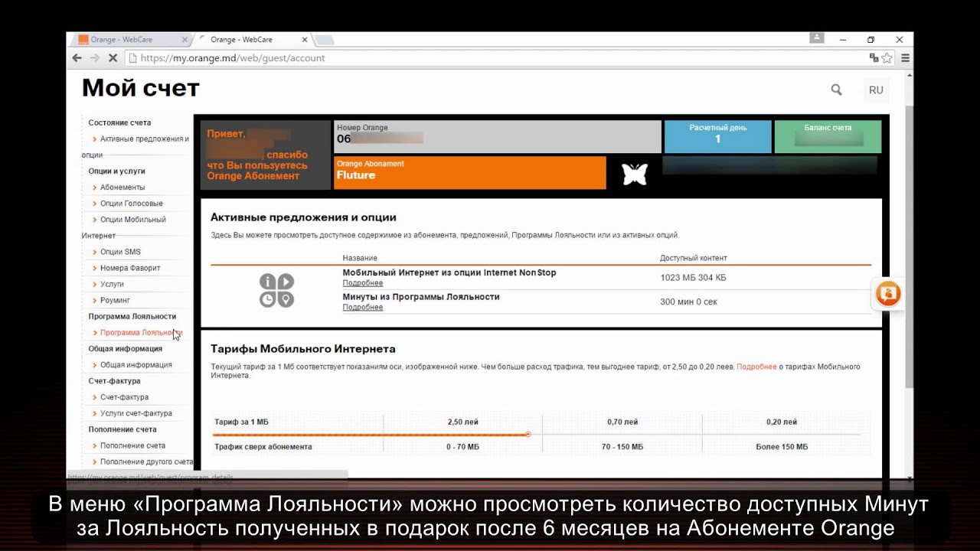Click Подробнее under Internet NonStop

pos(362,283)
